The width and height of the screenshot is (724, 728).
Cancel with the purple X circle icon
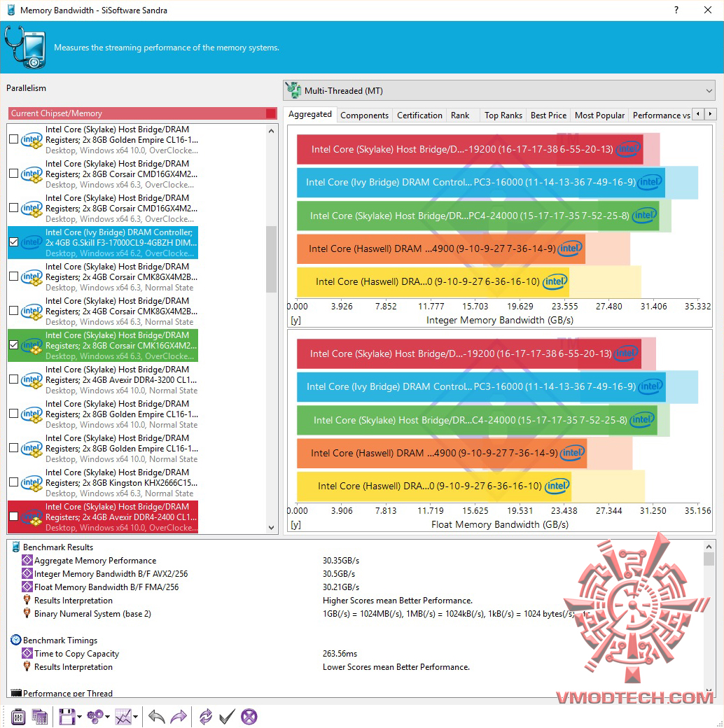pos(249,717)
